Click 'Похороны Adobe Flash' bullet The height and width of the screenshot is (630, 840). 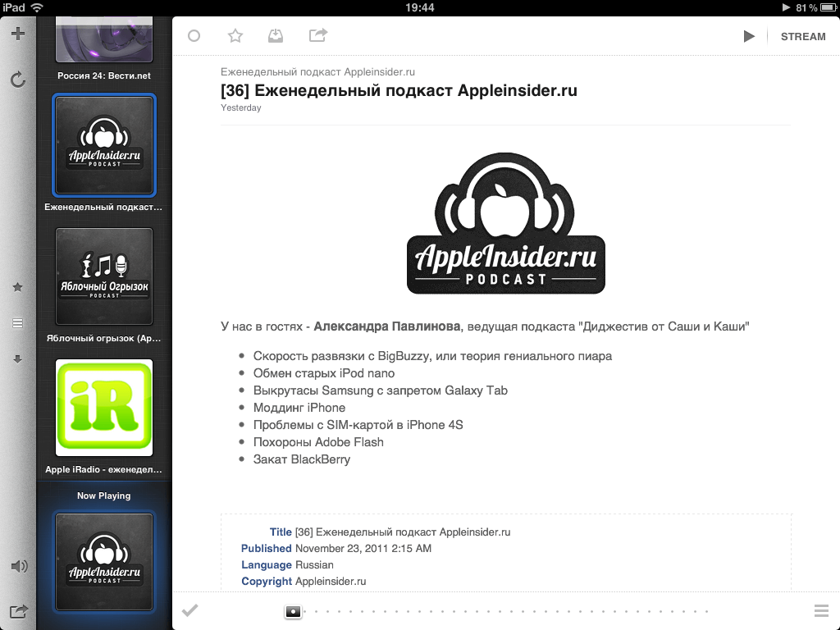318,442
